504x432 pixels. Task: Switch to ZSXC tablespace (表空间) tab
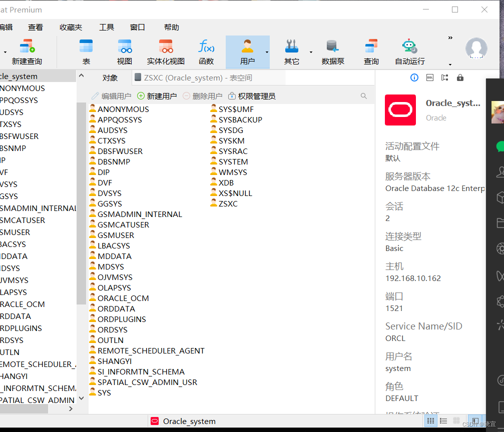click(209, 77)
